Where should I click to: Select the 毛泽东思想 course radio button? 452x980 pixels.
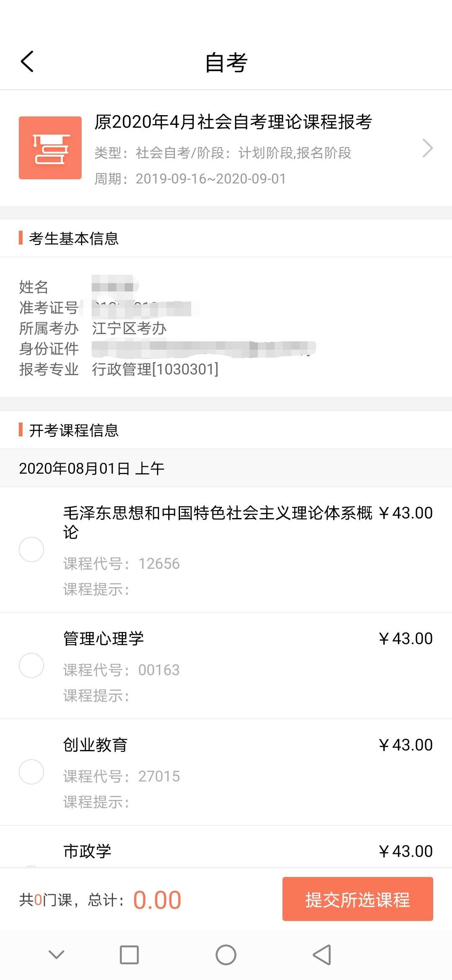pyautogui.click(x=31, y=549)
